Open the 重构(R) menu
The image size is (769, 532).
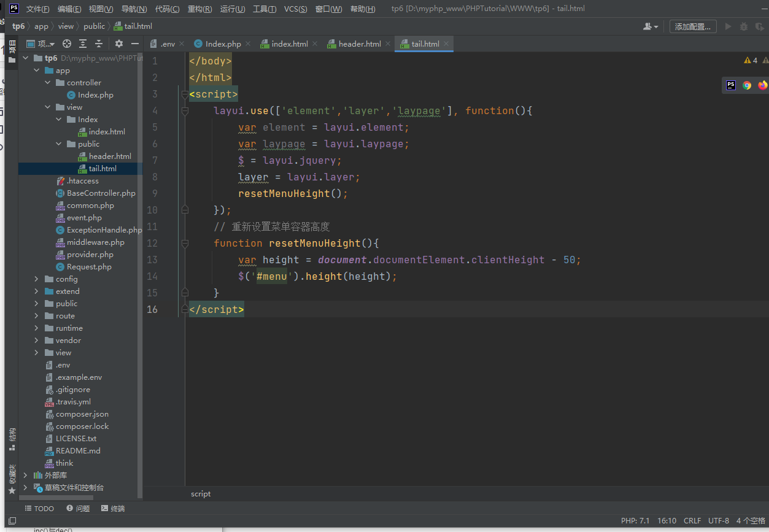tap(200, 9)
